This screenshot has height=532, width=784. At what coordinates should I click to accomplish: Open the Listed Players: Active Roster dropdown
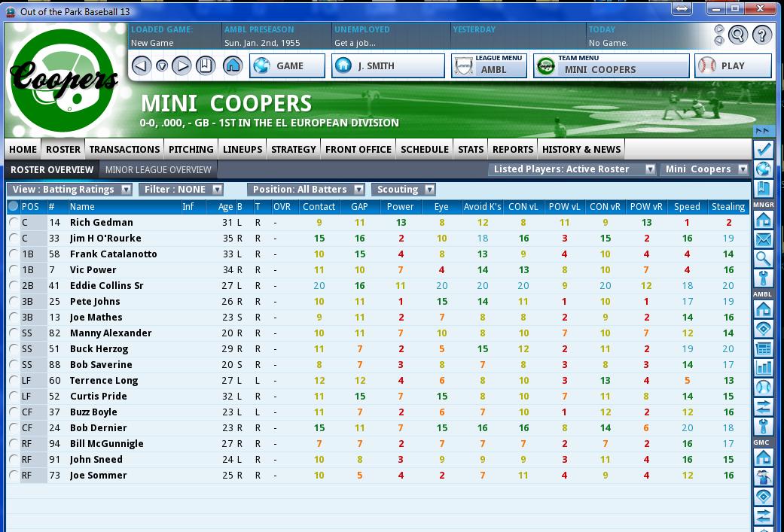click(572, 169)
